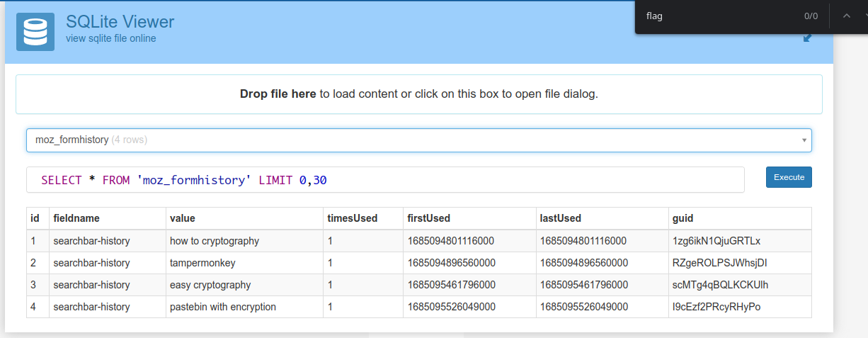Go to previous find result with up chevron

pyautogui.click(x=846, y=16)
